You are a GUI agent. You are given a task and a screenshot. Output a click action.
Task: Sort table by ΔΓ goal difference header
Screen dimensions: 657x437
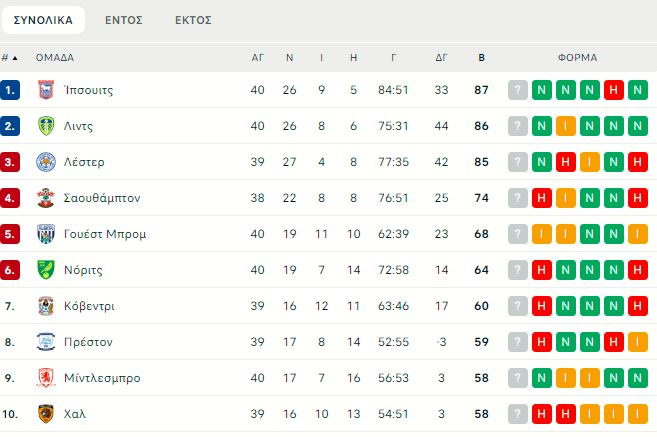441,57
